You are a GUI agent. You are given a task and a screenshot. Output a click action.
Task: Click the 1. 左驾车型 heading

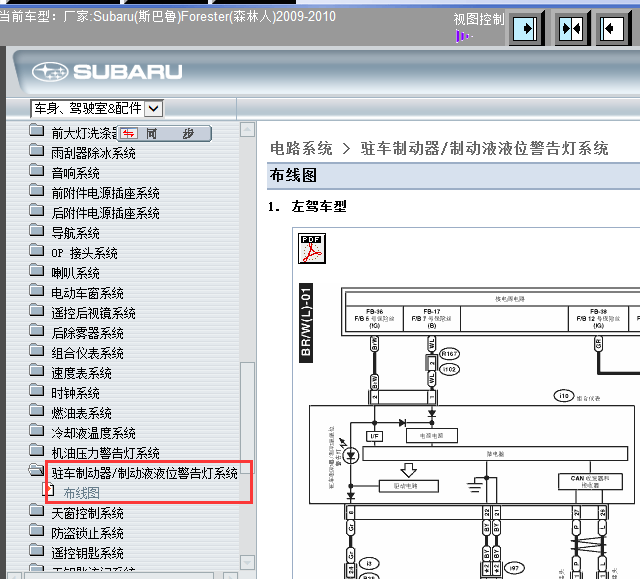click(307, 206)
